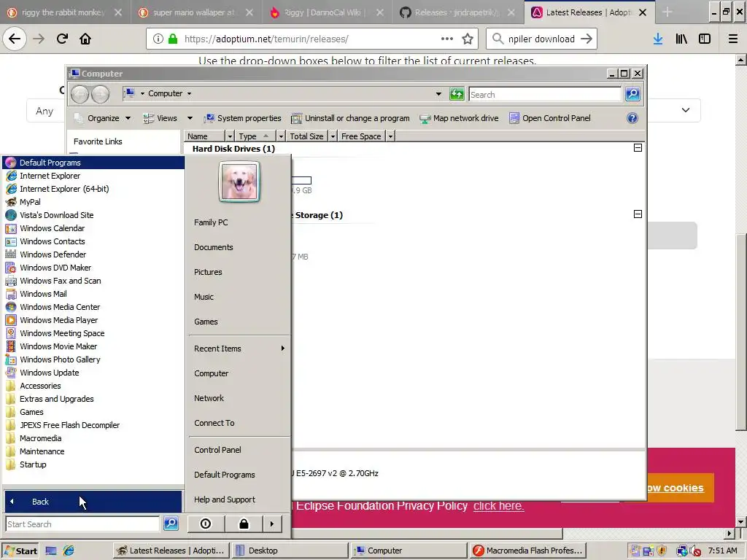
Task: Click the Start Search input field
Action: click(x=82, y=524)
